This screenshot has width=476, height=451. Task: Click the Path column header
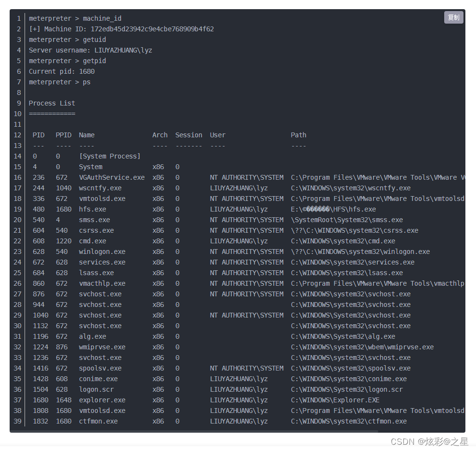click(x=298, y=135)
